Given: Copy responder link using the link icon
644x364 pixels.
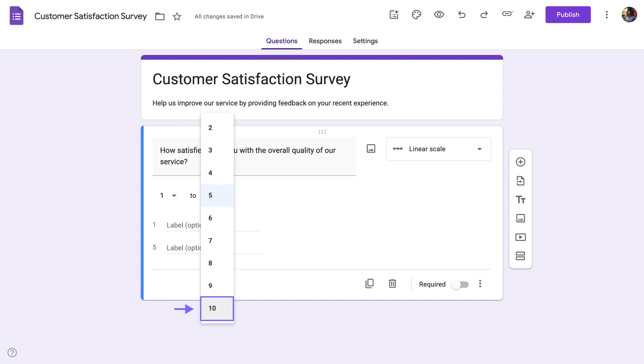Looking at the screenshot, I should click(507, 14).
